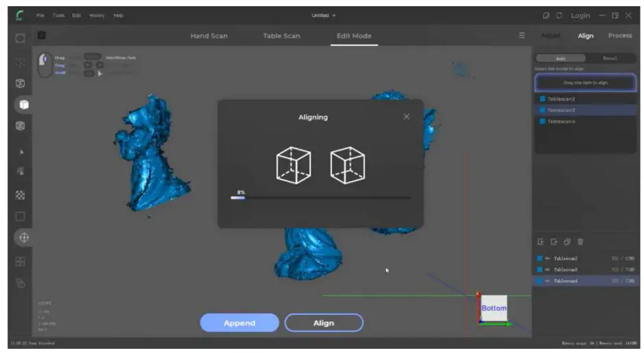Click the Aligning progress bar

click(320, 198)
